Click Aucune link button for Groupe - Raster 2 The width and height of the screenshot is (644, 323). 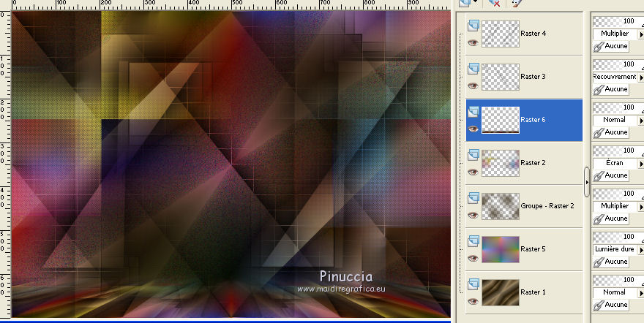[611, 218]
